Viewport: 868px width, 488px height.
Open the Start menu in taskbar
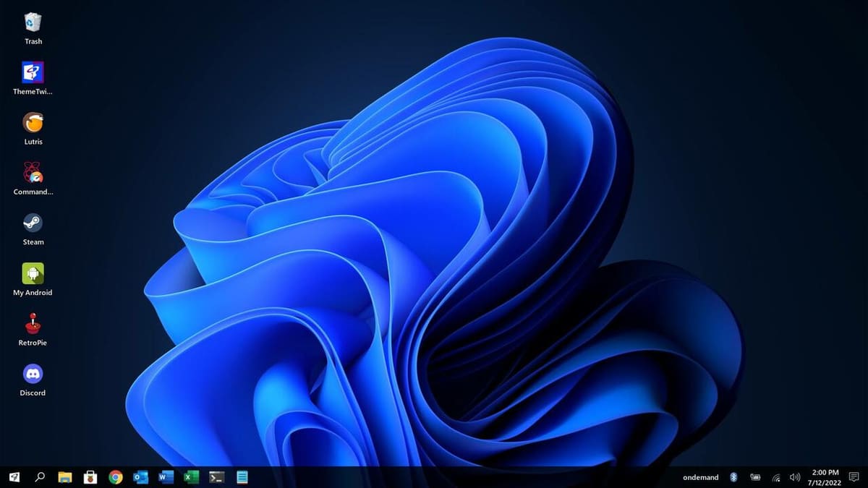pos(14,477)
